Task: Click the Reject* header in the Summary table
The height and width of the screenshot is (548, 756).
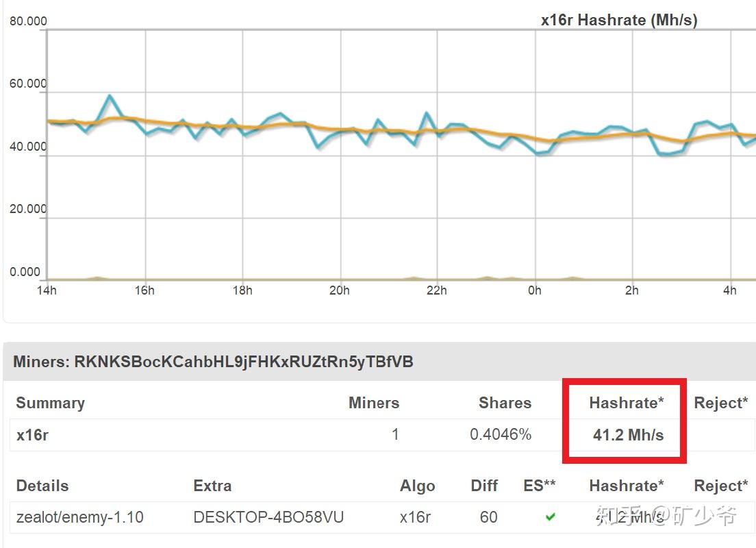Action: pyautogui.click(x=721, y=403)
